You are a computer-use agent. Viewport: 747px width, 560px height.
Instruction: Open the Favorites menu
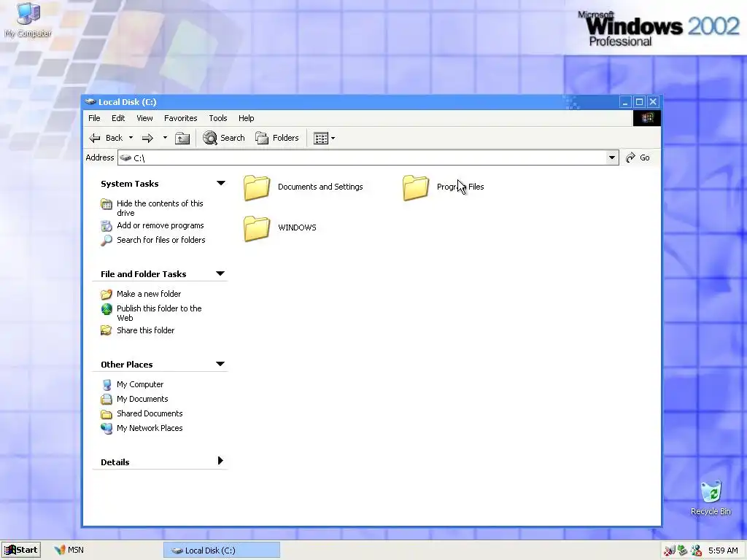click(x=181, y=118)
